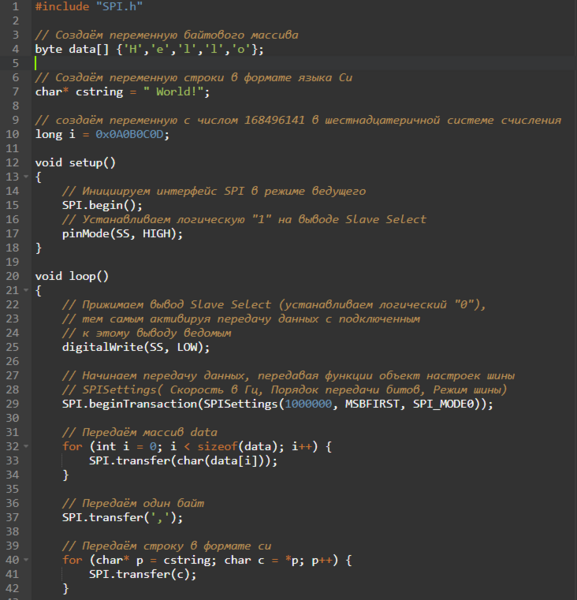Click the closing brace on line 18
The image size is (577, 600).
pyautogui.click(x=38, y=248)
